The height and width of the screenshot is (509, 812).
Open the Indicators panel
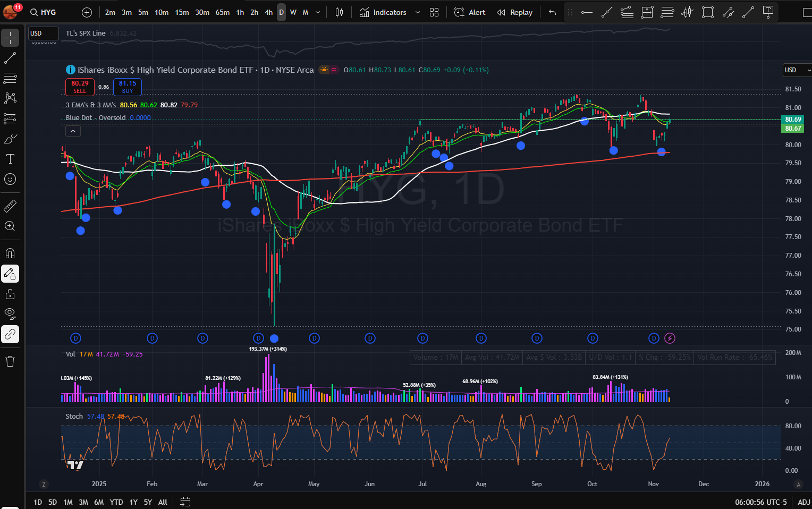383,12
